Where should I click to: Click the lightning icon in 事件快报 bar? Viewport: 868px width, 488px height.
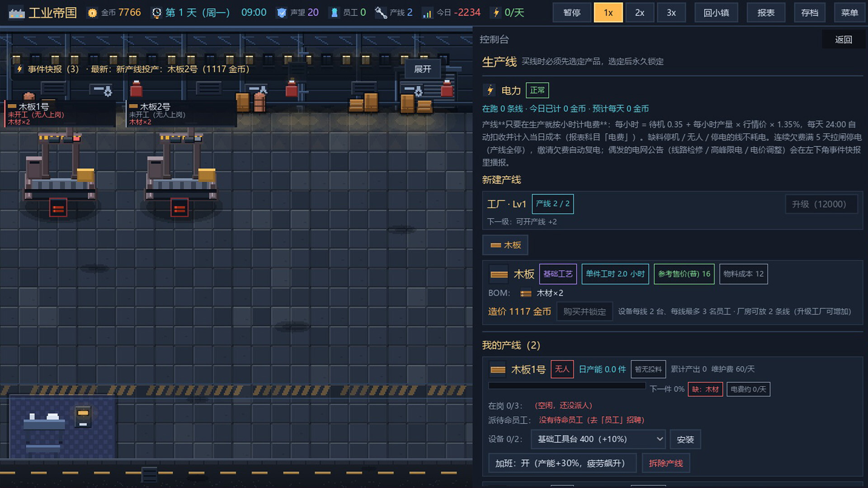coord(19,69)
